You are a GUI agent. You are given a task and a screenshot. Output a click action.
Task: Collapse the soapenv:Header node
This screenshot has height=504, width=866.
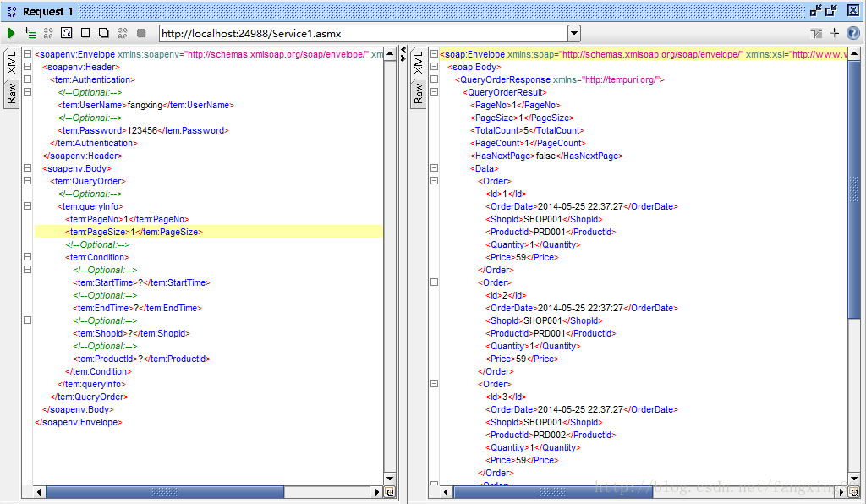point(27,66)
